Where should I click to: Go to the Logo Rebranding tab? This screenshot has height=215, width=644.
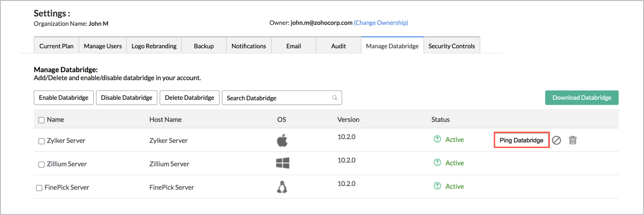click(x=154, y=46)
